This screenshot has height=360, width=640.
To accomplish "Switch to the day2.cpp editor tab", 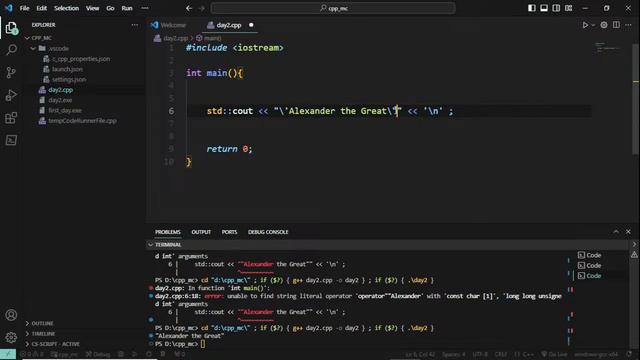I will pos(229,25).
